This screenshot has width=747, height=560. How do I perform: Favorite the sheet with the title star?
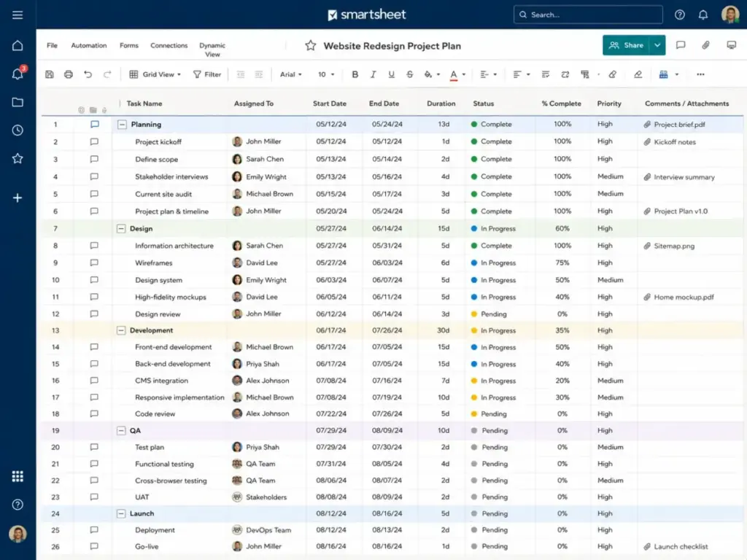coord(311,46)
